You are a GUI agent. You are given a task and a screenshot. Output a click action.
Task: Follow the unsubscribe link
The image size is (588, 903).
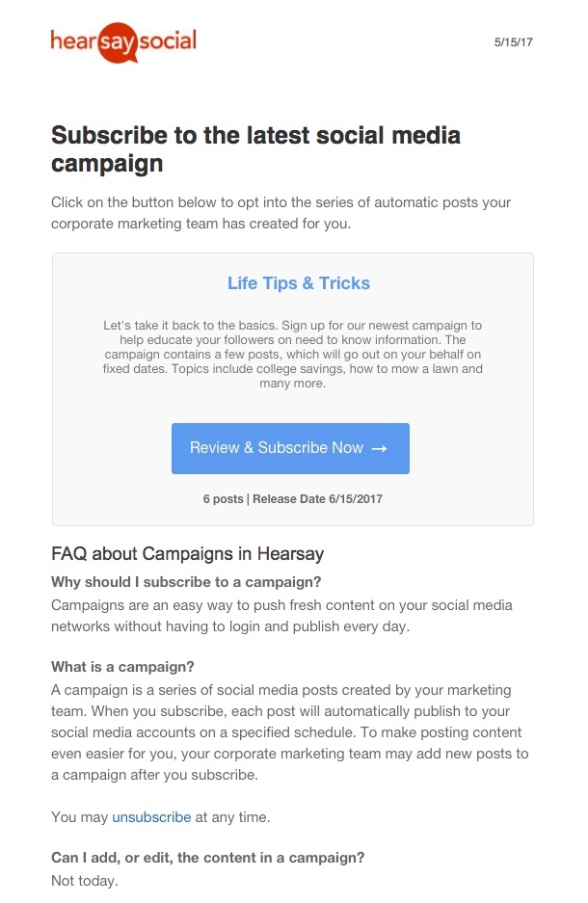[151, 817]
